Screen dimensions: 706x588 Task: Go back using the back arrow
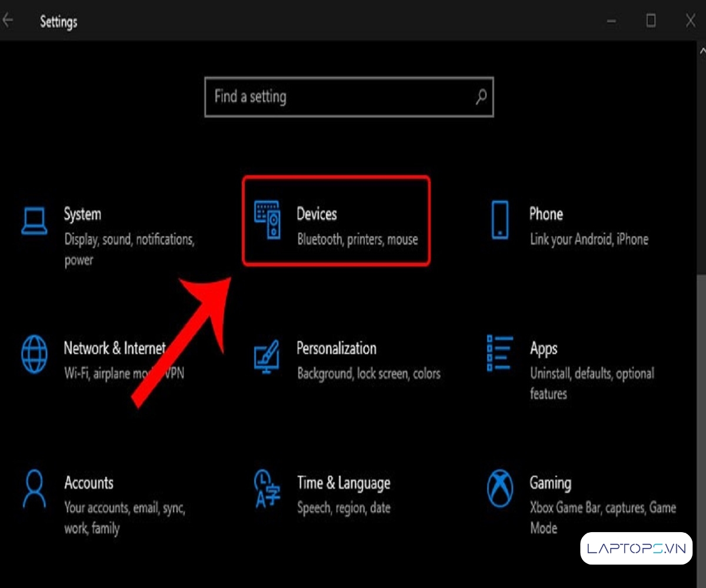click(x=8, y=21)
